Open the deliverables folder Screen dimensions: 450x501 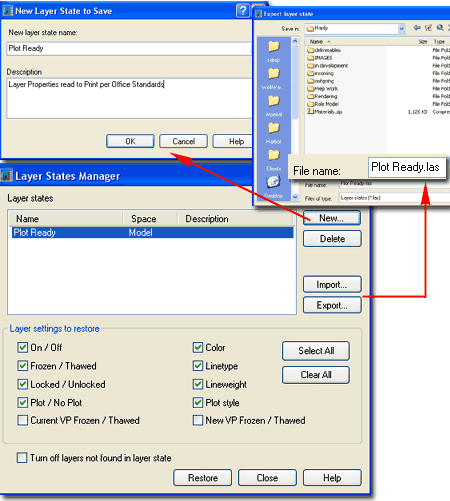tap(324, 50)
